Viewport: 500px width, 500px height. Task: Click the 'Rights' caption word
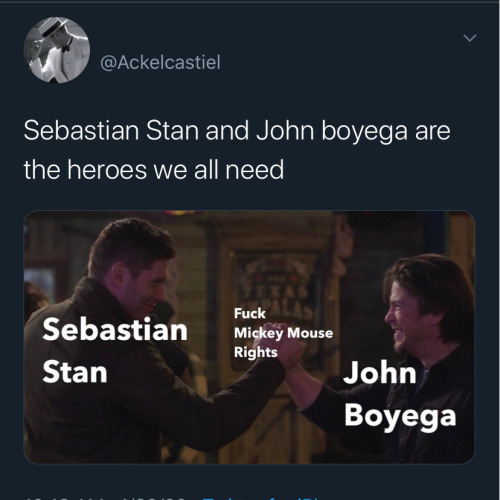[x=256, y=352]
